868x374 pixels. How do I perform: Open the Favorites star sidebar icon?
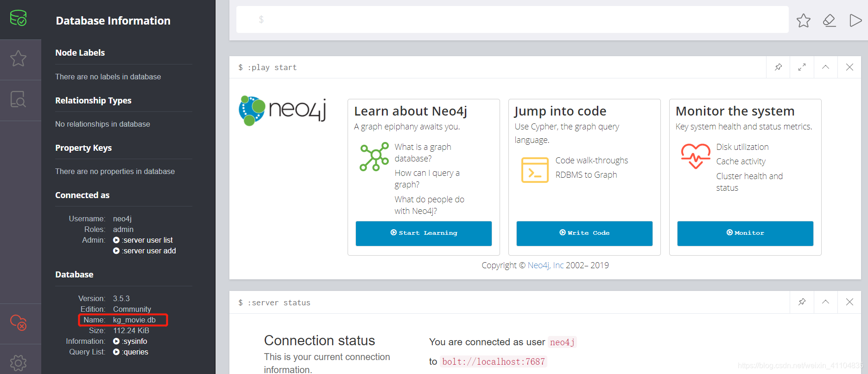[x=19, y=58]
